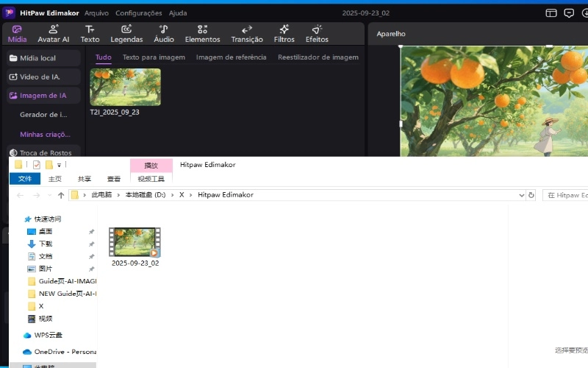
Task: Open the Efeitos effects panel
Action: 317,33
